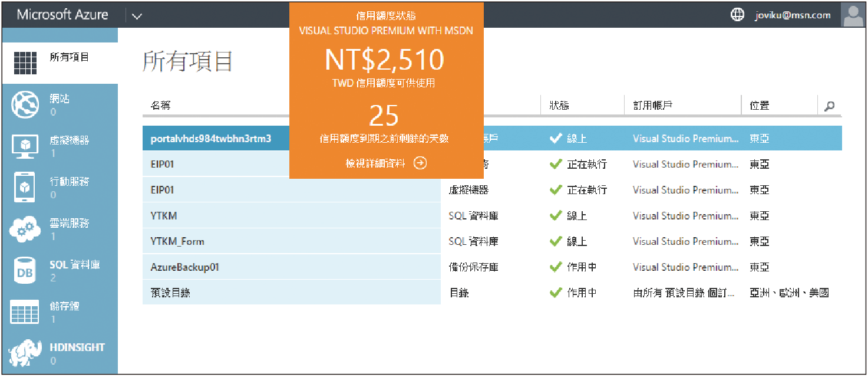Click the checkmark status icon for YTKM row
868x377 pixels.
555,216
